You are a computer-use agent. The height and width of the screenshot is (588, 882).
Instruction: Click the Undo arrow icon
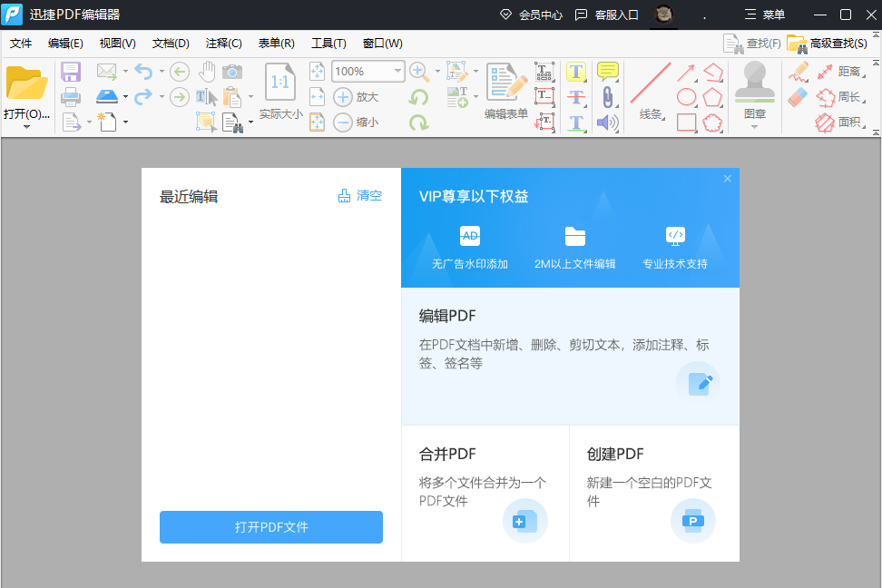[143, 72]
